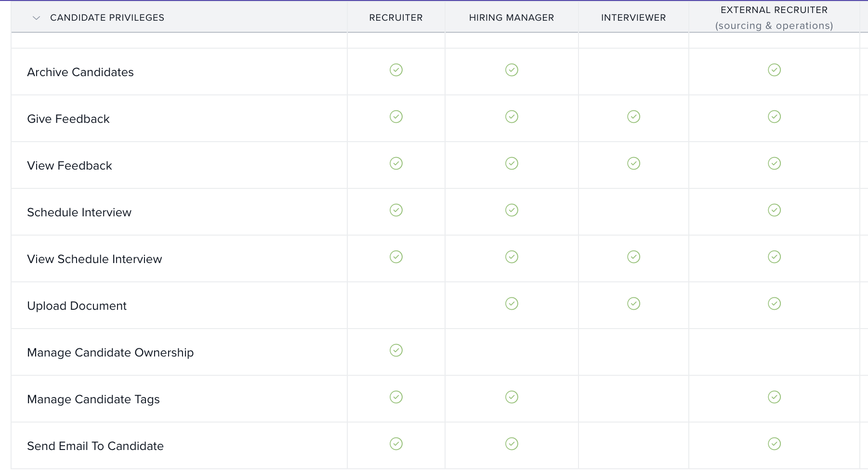Select the Archive Candidates row label
868x476 pixels.
pos(80,72)
